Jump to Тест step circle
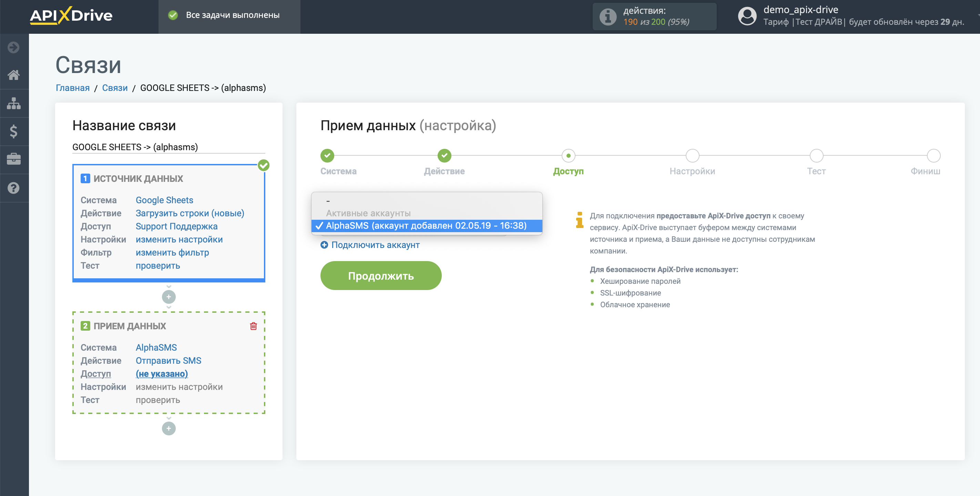 [x=816, y=156]
